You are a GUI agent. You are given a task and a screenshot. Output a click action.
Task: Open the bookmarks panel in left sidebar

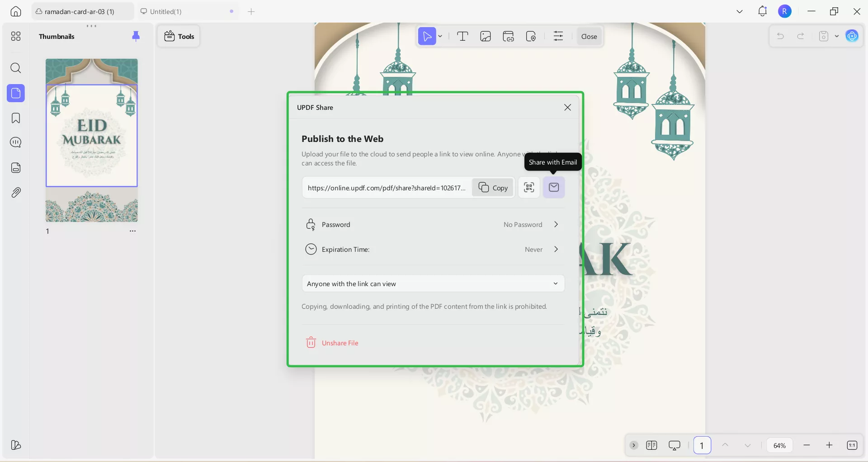(16, 118)
